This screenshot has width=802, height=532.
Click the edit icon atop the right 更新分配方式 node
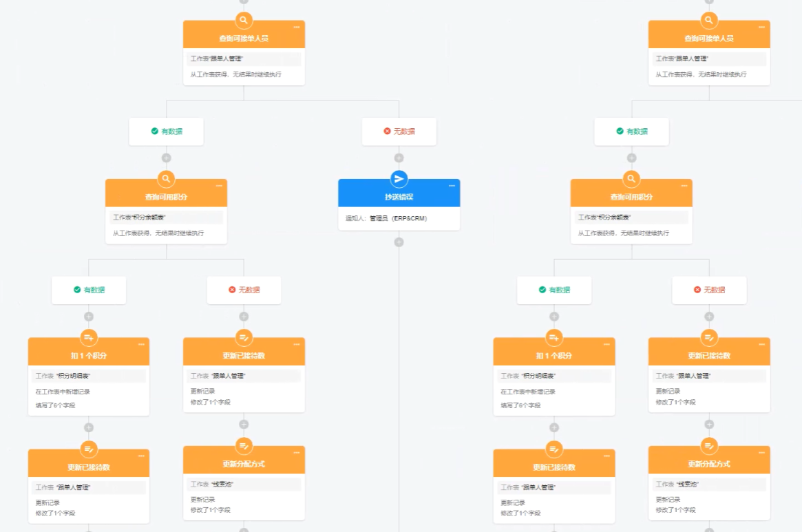click(x=709, y=445)
